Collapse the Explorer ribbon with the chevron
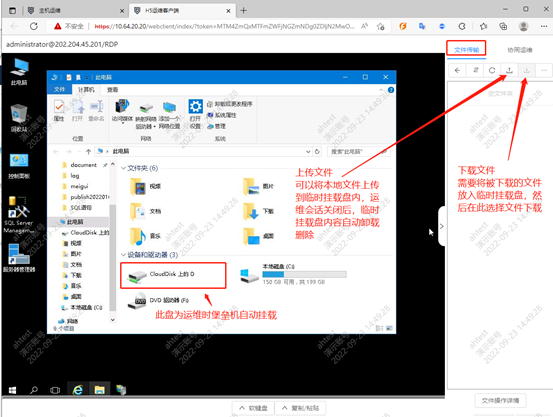 (381, 90)
